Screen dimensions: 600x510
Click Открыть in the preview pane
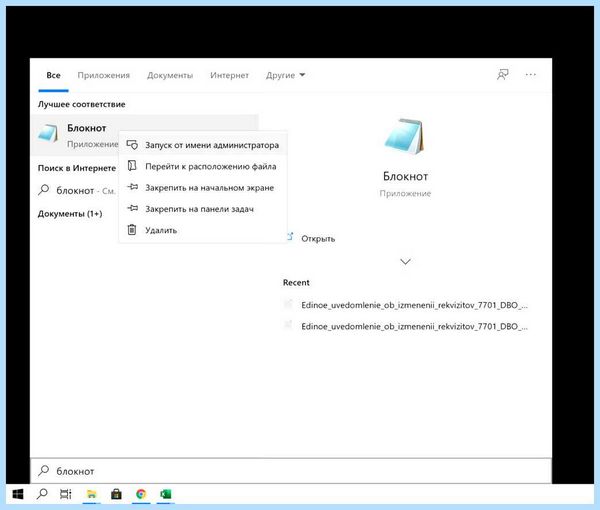pyautogui.click(x=318, y=239)
